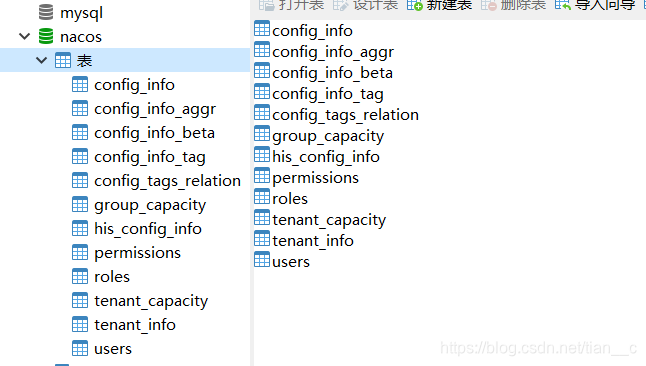Select config_info_aggr text in the sidebar tree

tap(155, 109)
